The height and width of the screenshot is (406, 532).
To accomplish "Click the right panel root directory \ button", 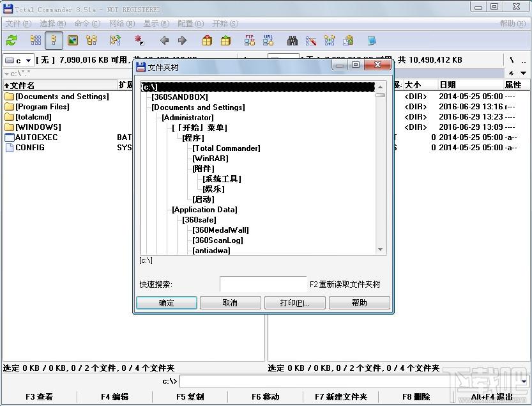I will pos(512,60).
